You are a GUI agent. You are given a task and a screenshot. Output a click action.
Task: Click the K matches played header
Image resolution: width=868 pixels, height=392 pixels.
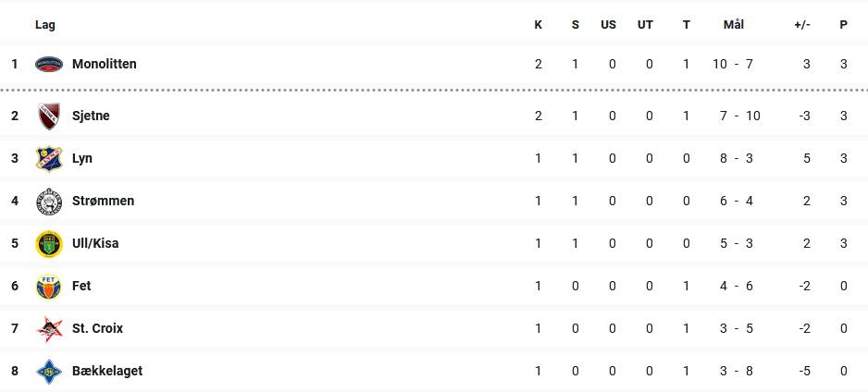538,25
